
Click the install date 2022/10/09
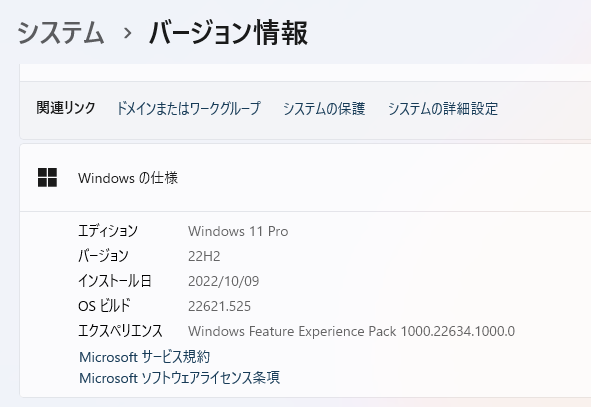224,281
